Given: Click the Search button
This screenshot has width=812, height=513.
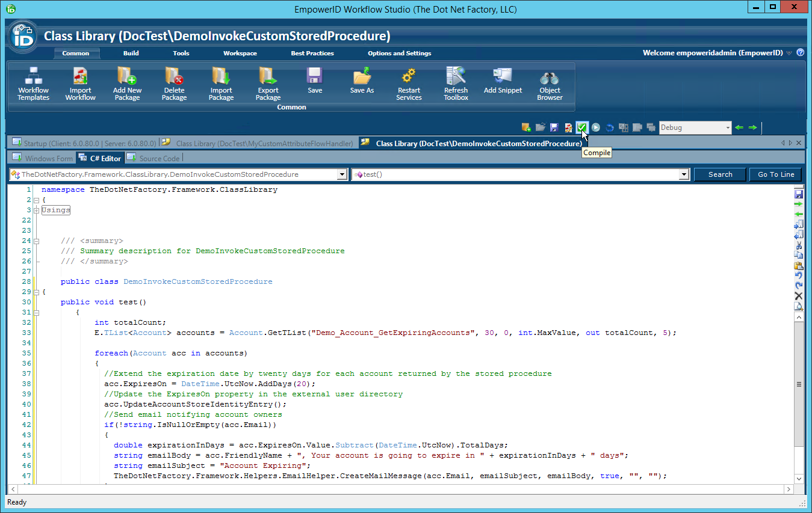Looking at the screenshot, I should 719,174.
